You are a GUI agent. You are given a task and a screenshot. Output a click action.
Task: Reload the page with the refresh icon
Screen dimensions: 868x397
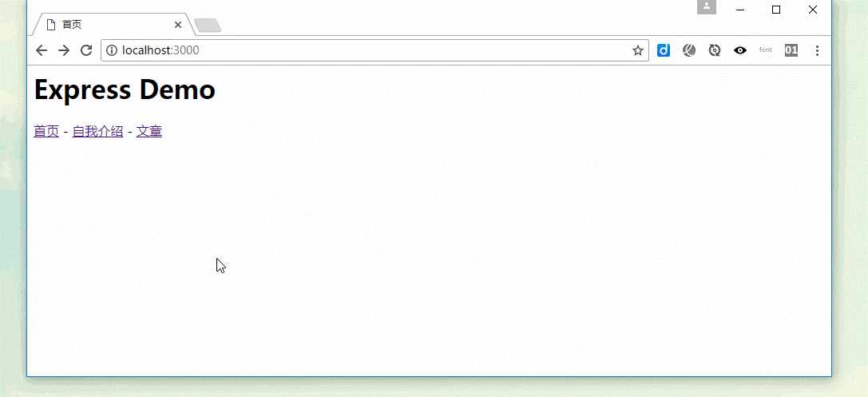click(85, 50)
